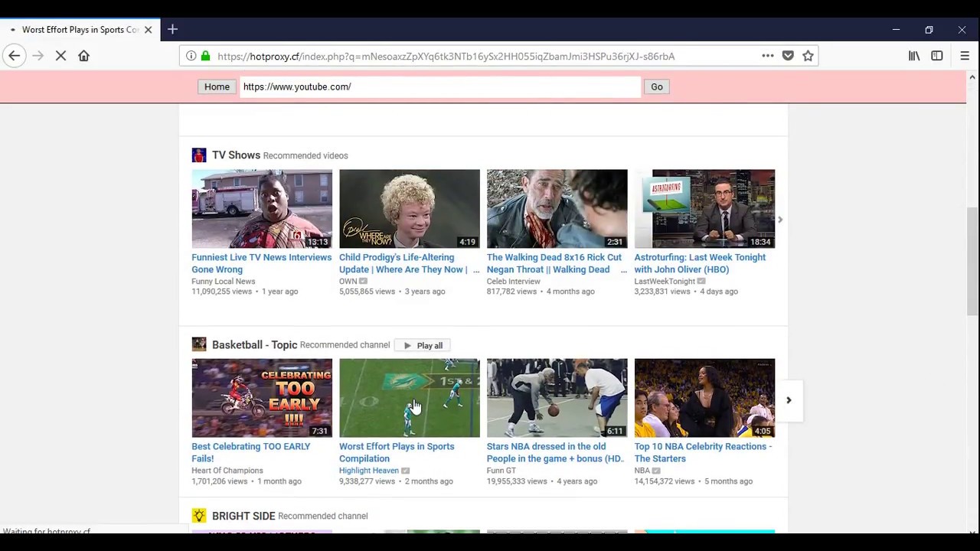Show site information icon in address bar
This screenshot has width=980, height=551.
click(191, 56)
